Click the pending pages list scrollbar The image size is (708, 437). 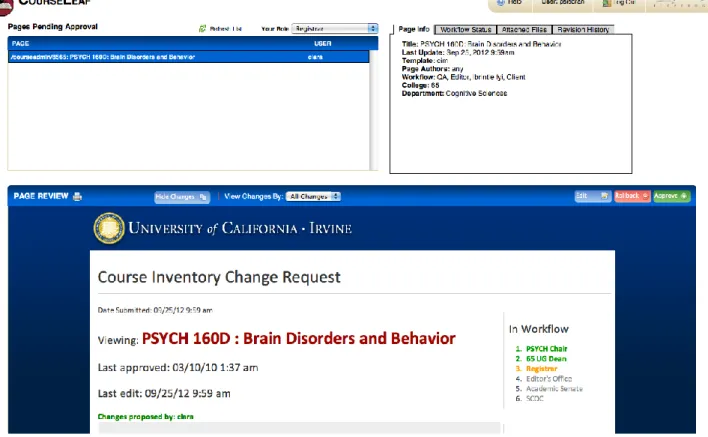click(x=373, y=110)
